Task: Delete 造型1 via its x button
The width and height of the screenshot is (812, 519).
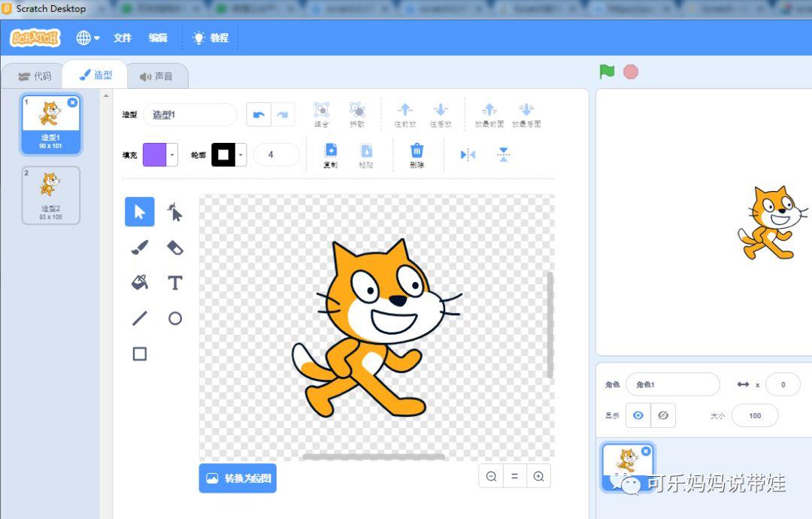Action: tap(72, 102)
